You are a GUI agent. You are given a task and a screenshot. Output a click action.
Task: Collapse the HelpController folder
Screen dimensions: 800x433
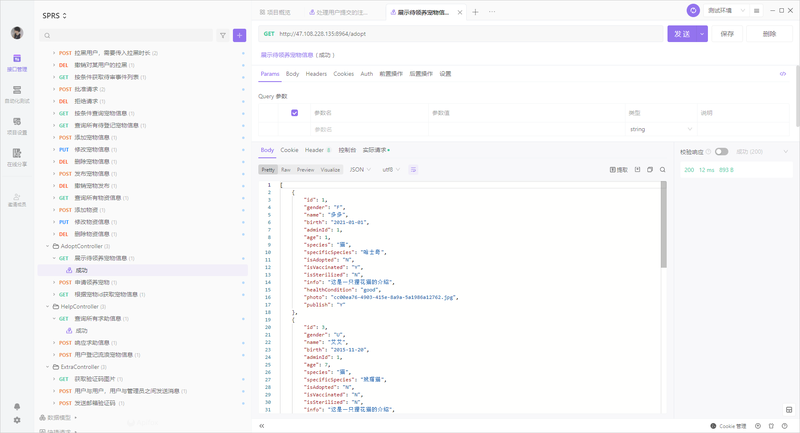click(48, 307)
